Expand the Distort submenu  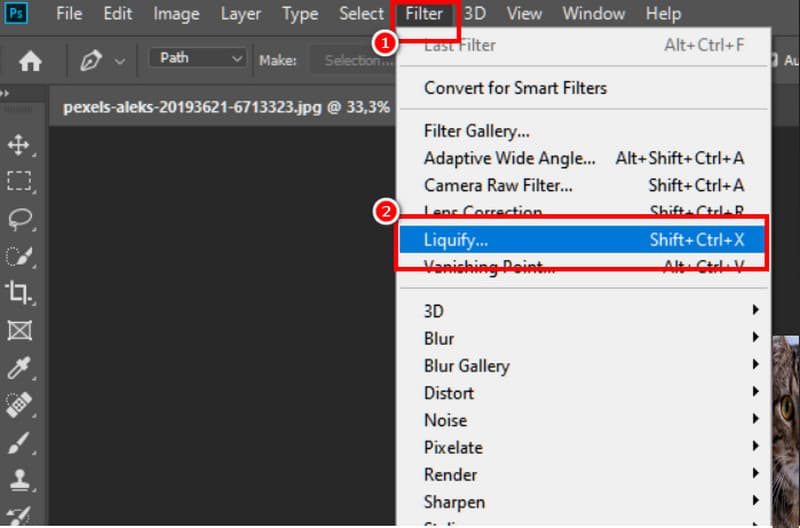coord(584,393)
